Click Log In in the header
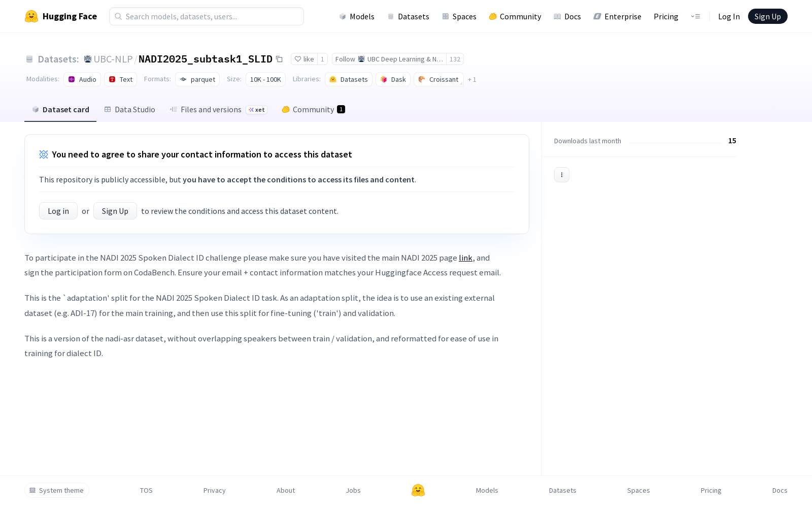The image size is (812, 508). [729, 16]
